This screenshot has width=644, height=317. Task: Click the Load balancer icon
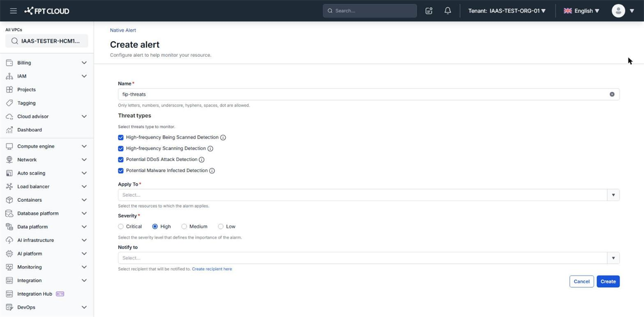click(x=9, y=187)
